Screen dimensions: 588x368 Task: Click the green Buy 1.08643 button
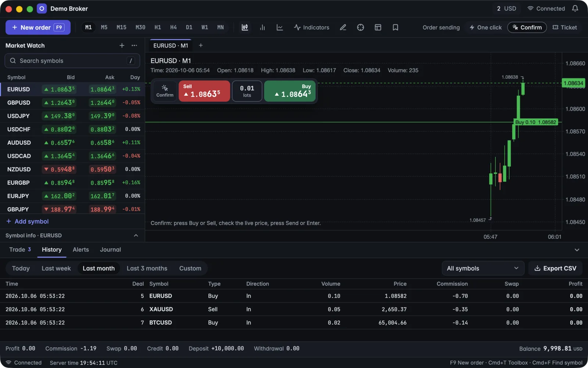pyautogui.click(x=290, y=91)
